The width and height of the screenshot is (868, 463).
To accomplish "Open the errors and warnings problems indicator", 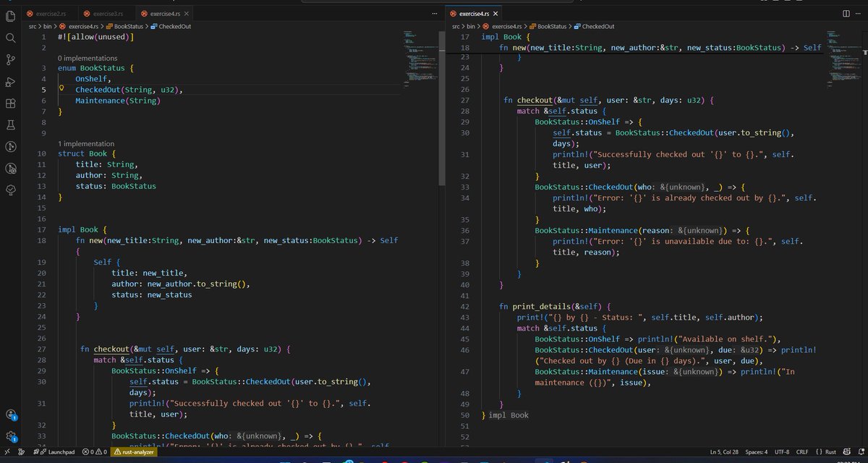I will point(95,451).
